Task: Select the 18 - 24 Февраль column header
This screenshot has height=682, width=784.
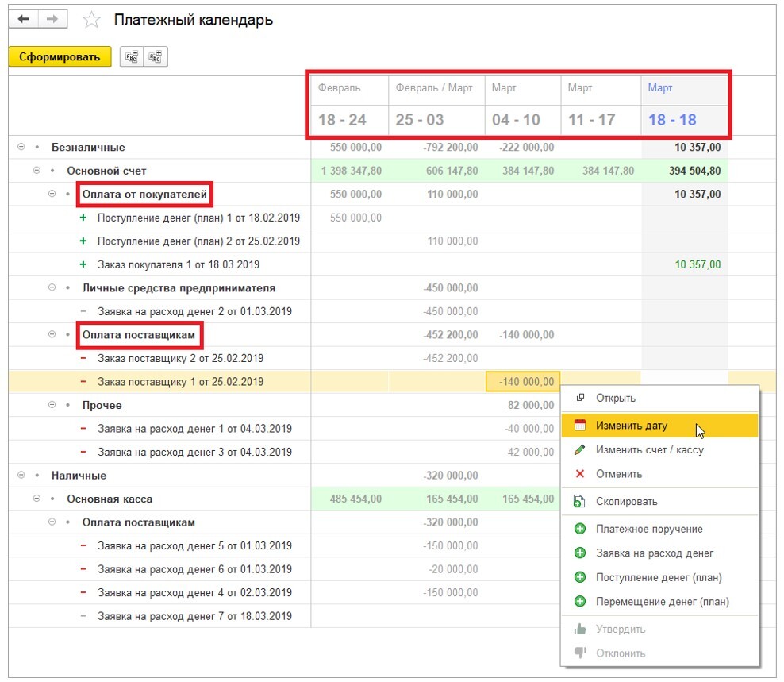Action: pyautogui.click(x=342, y=120)
